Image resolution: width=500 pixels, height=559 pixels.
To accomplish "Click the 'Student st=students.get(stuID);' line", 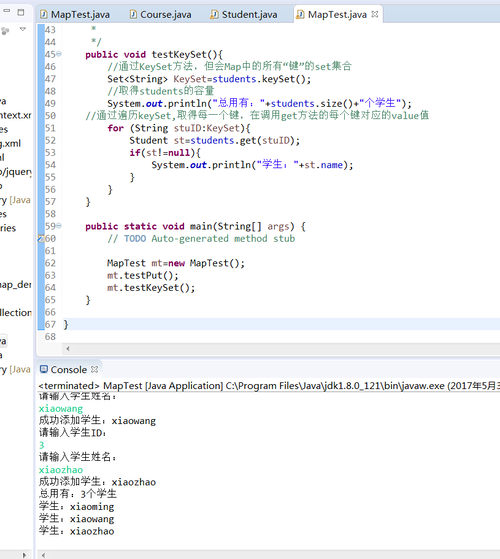I will click(x=215, y=140).
